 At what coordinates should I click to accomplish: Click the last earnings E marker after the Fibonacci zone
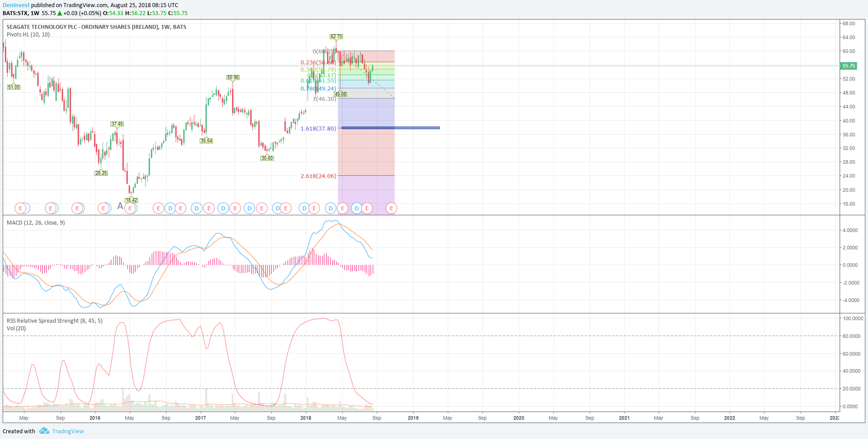pyautogui.click(x=391, y=208)
